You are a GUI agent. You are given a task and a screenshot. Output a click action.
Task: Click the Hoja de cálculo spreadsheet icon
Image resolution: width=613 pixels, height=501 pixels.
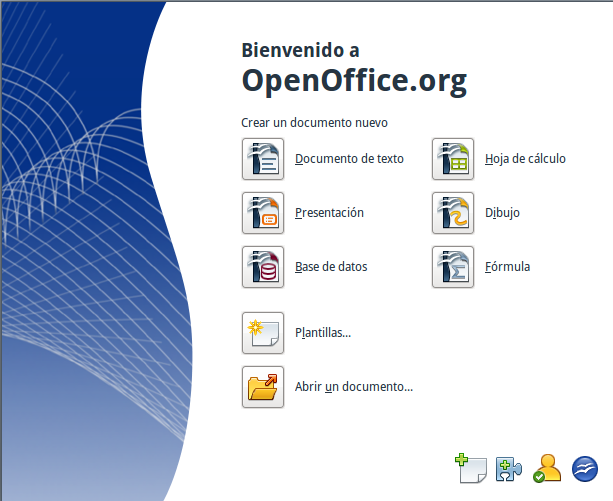tap(453, 159)
